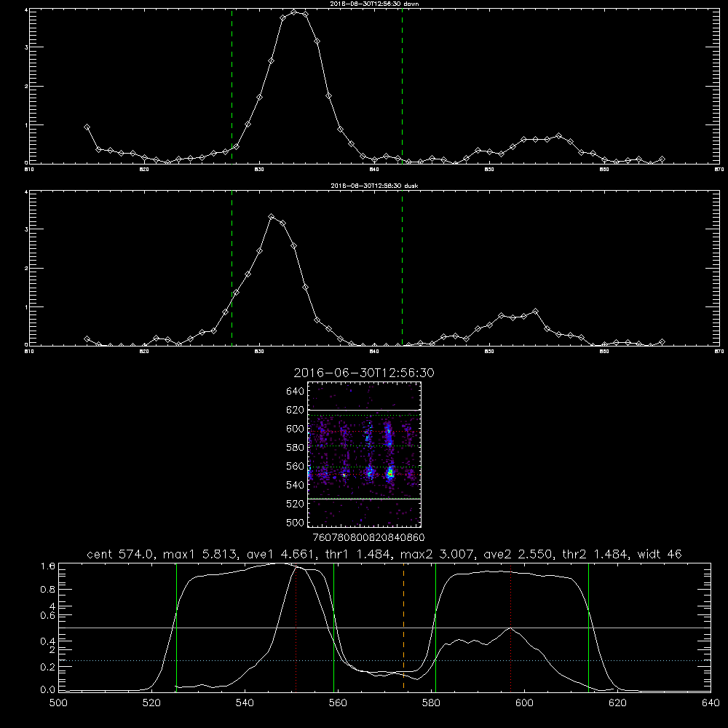Viewport: 728px width, 728px height.
Task: Click the heatmap title 2016-06-30T12:56:30
Action: tap(364, 373)
